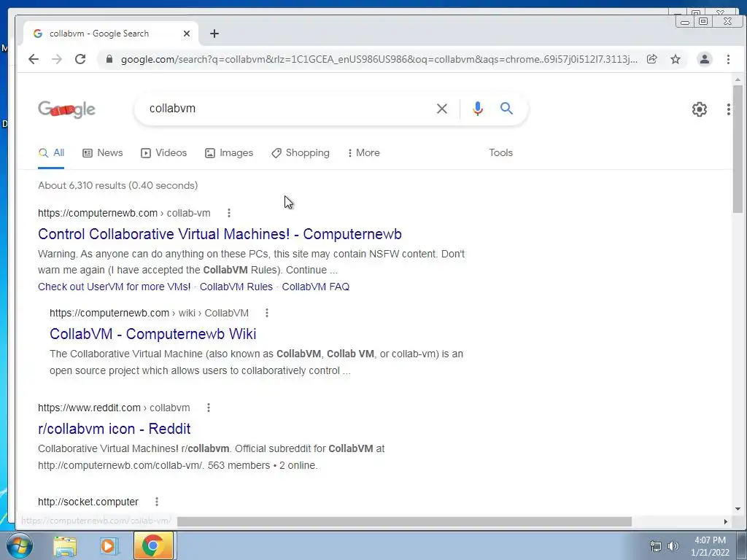Screen dimensions: 747x560
Task: Clear the search box with the X
Action: (441, 109)
